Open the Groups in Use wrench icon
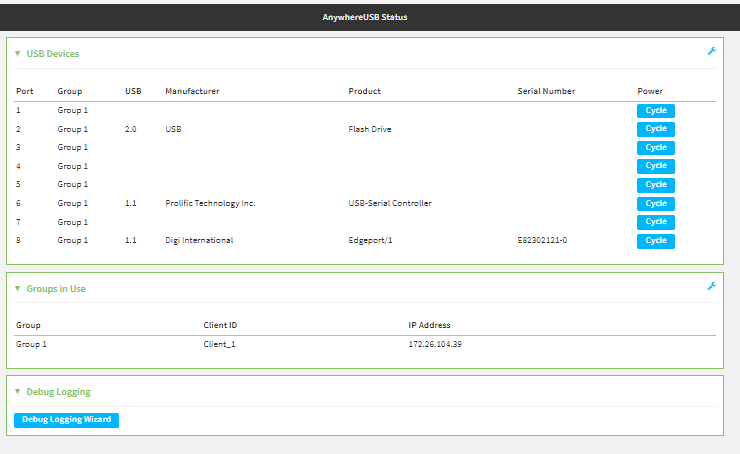This screenshot has height=454, width=740. (712, 286)
